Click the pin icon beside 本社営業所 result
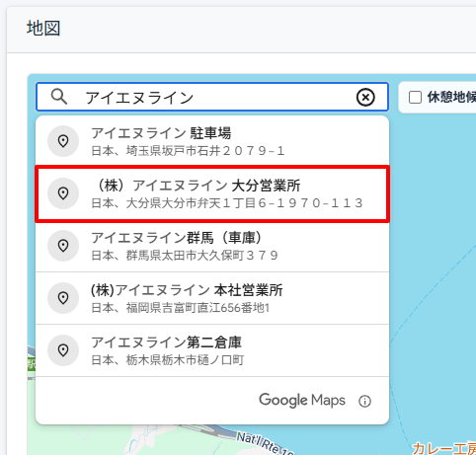Screen dimensions: 476x455 (63, 298)
